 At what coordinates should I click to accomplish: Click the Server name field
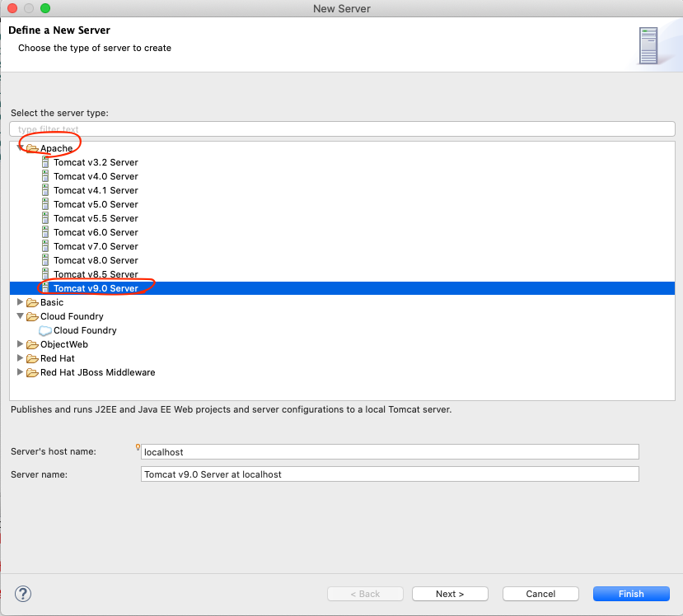(x=390, y=474)
